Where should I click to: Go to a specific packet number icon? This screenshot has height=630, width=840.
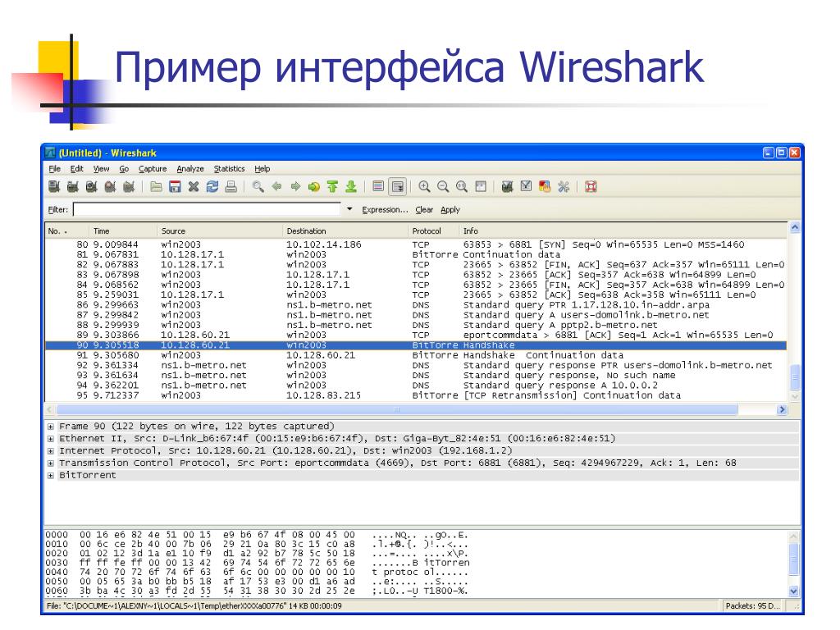(314, 186)
